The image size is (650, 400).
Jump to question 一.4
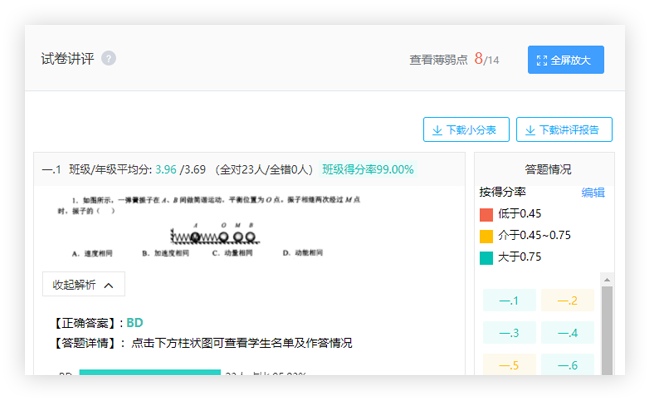coord(567,333)
